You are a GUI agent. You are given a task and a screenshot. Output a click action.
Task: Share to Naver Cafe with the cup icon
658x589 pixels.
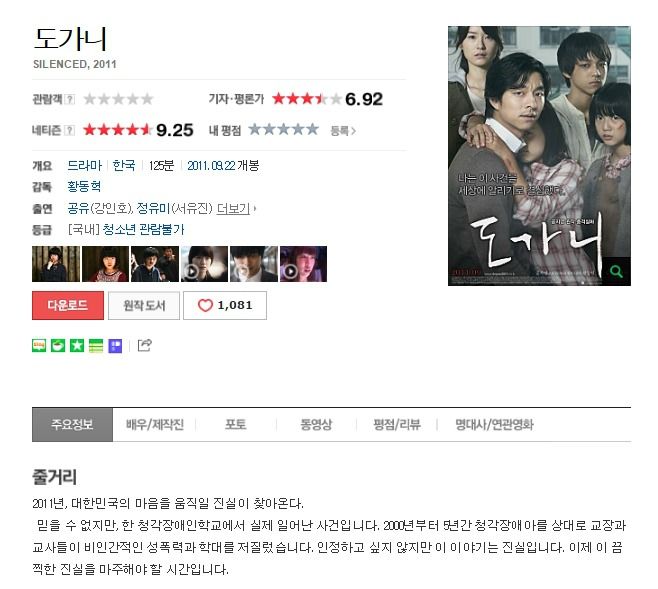pos(58,346)
